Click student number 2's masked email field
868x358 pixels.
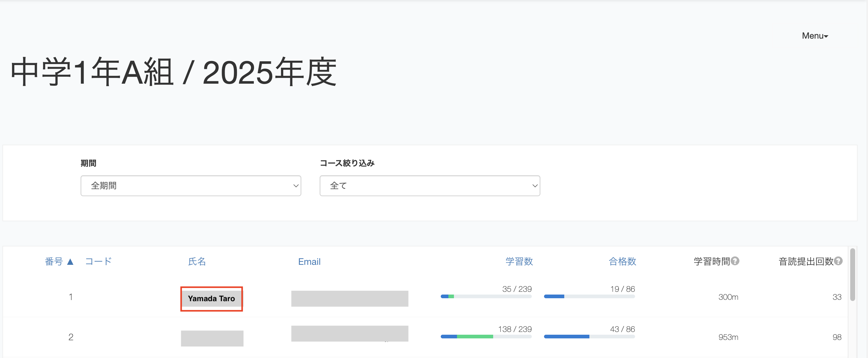[x=350, y=333]
